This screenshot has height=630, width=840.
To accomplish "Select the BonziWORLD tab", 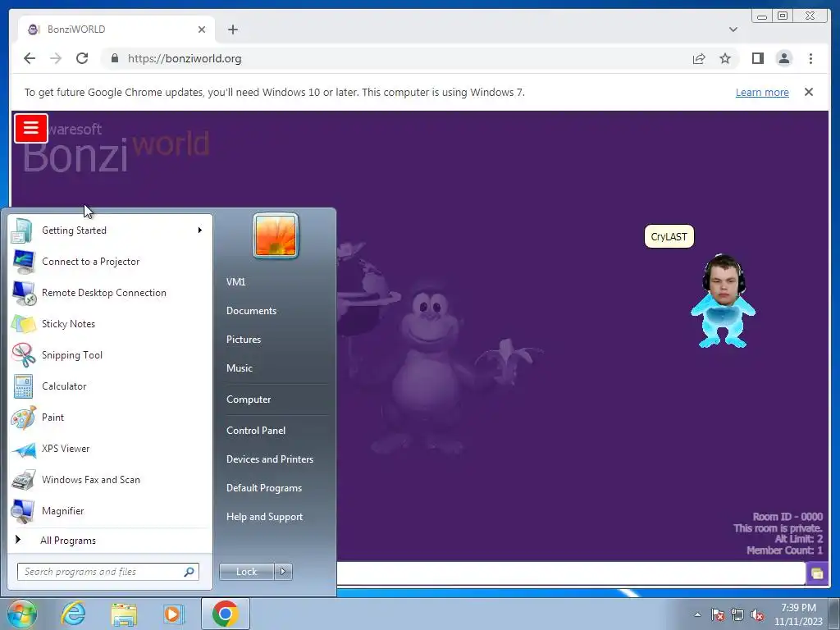I will (116, 30).
